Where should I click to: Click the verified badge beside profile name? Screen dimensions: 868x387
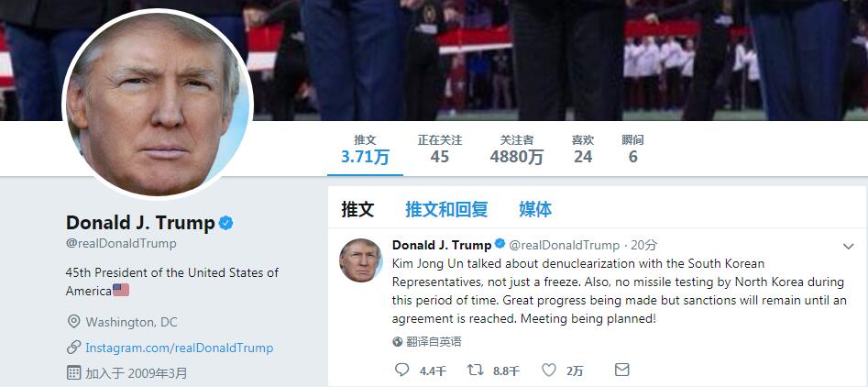pyautogui.click(x=225, y=223)
